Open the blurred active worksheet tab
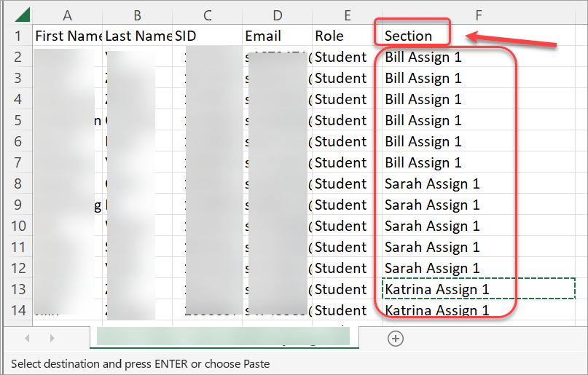This screenshot has height=375, width=588. click(x=224, y=337)
